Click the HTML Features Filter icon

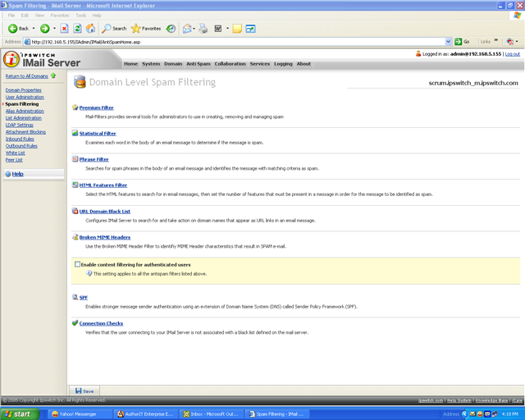(x=75, y=185)
